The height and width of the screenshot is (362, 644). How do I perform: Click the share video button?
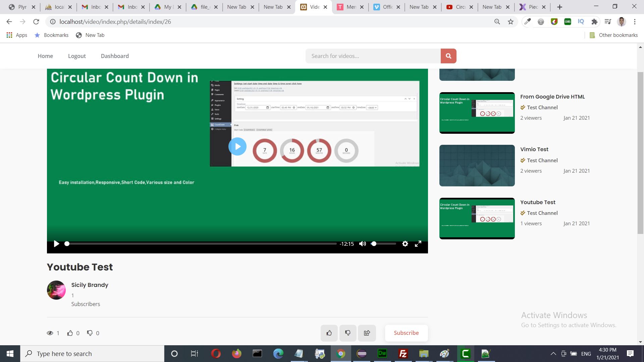point(367,333)
